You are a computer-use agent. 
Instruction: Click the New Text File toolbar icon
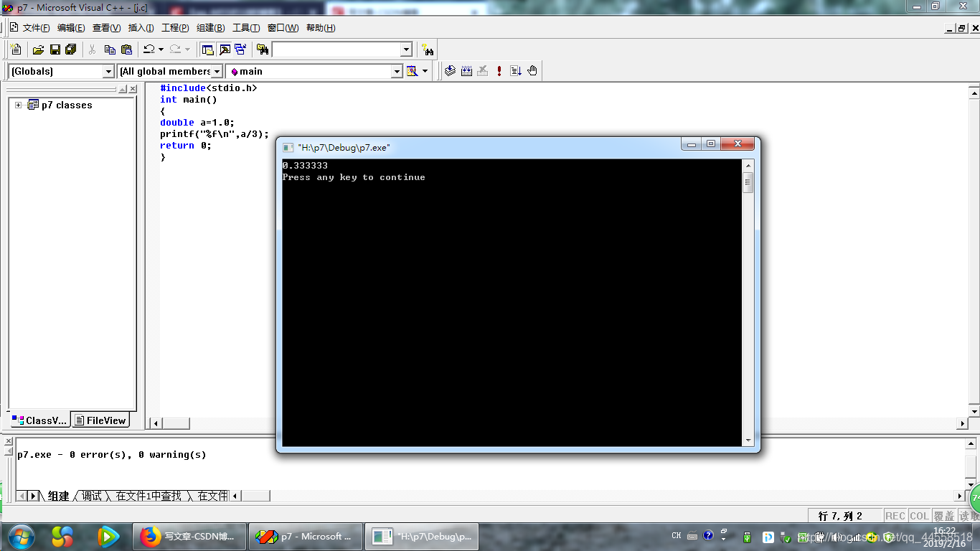17,50
